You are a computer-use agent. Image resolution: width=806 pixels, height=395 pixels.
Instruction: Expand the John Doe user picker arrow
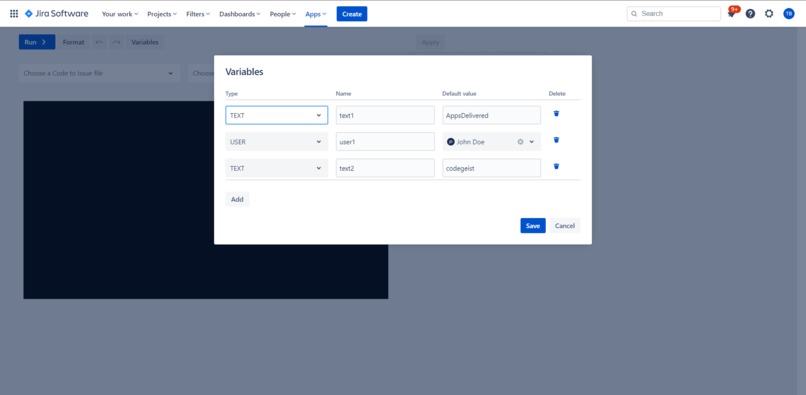pyautogui.click(x=532, y=142)
